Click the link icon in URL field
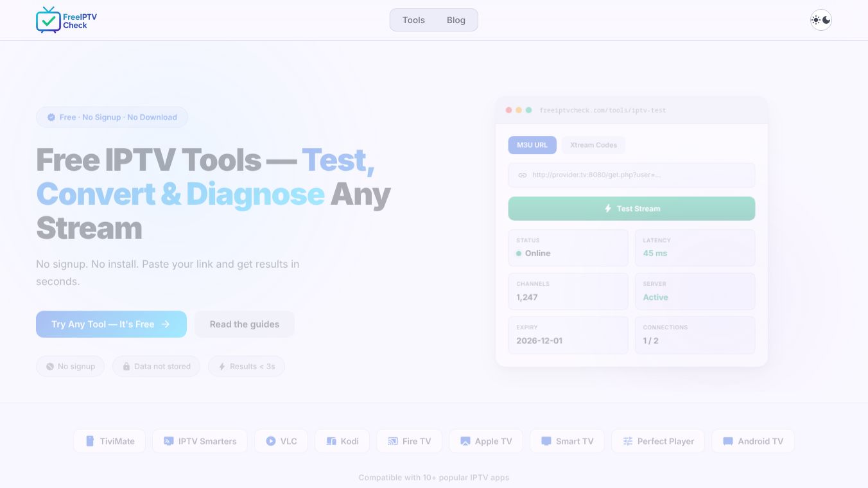868x488 pixels. [x=523, y=175]
